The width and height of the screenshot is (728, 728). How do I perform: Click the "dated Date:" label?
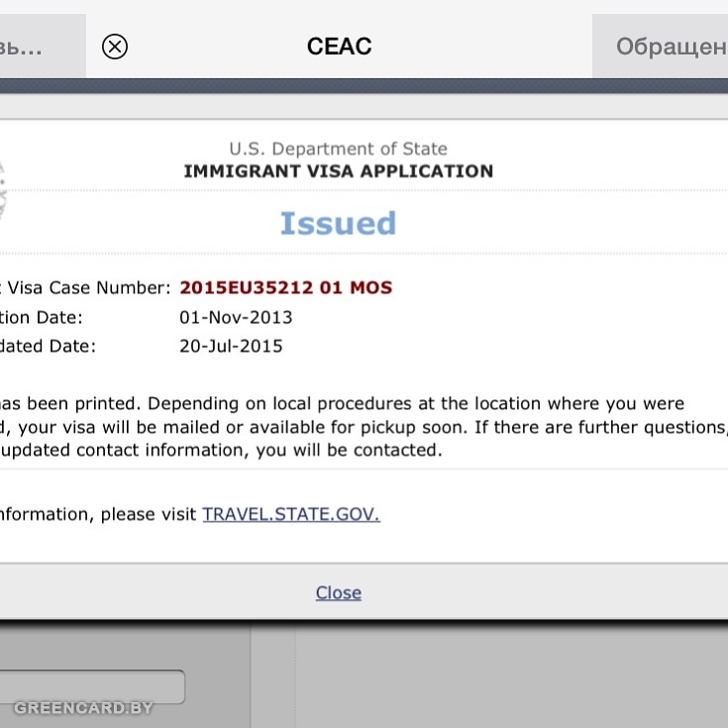point(48,347)
